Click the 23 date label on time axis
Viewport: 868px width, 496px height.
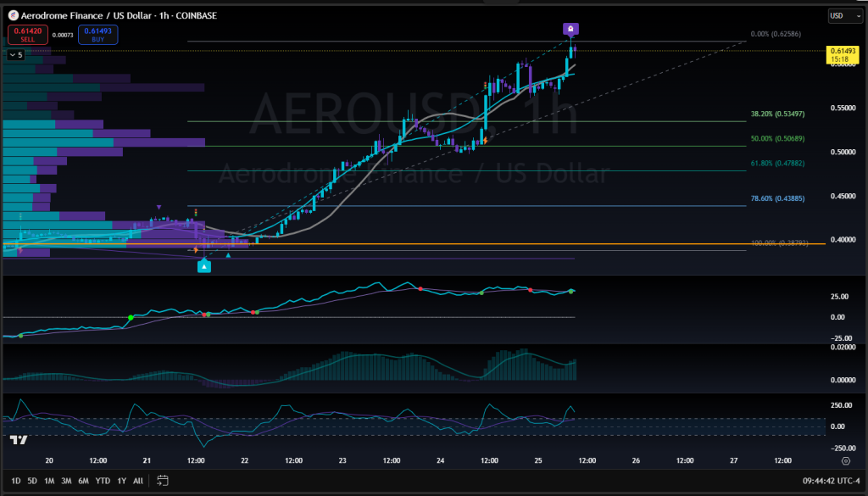tap(342, 460)
